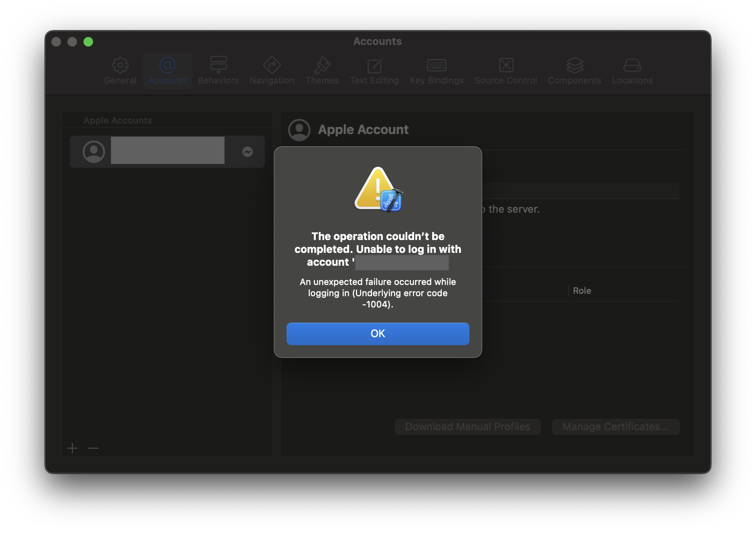The width and height of the screenshot is (756, 533).
Task: Open the General settings gear icon
Action: point(120,65)
